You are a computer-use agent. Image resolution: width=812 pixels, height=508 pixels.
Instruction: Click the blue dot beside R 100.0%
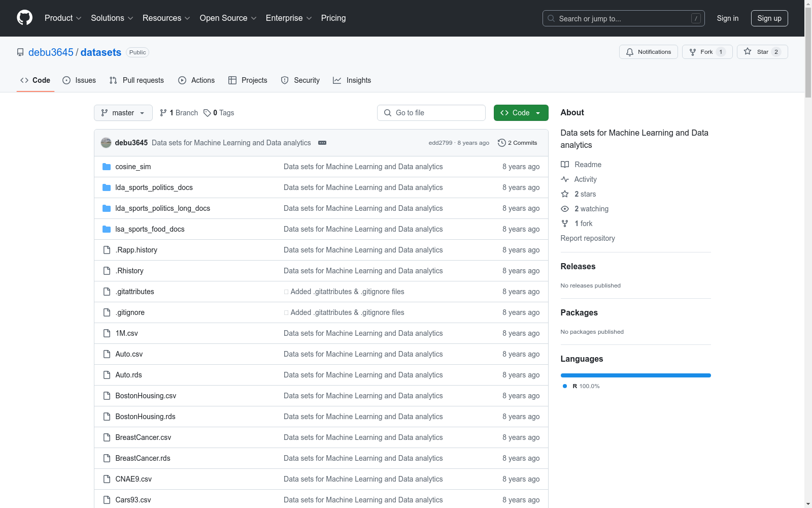[x=565, y=386]
